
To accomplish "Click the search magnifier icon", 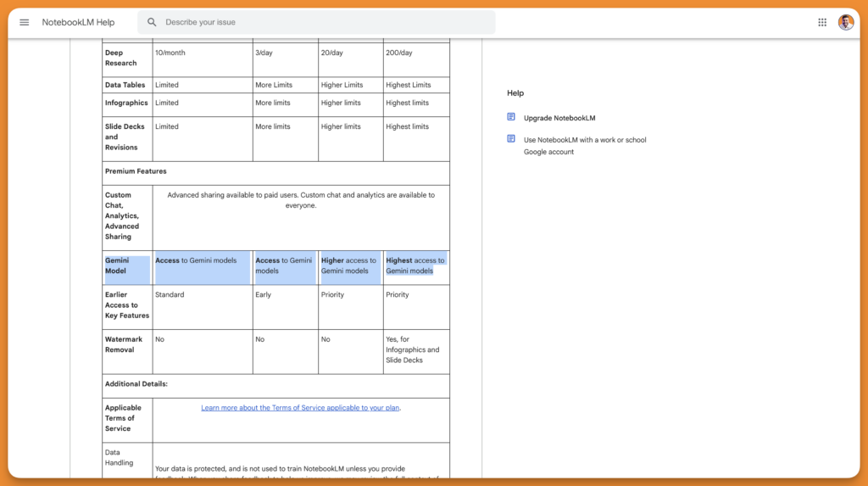I will coord(153,22).
